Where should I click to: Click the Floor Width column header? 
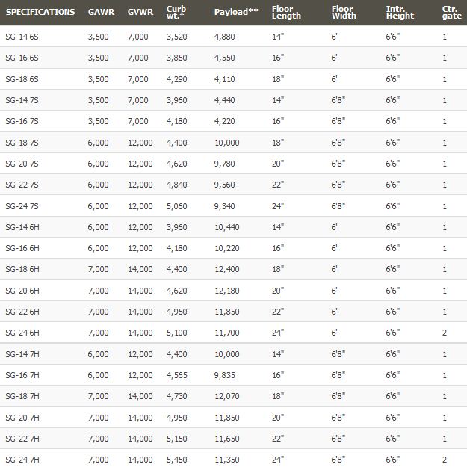[343, 13]
